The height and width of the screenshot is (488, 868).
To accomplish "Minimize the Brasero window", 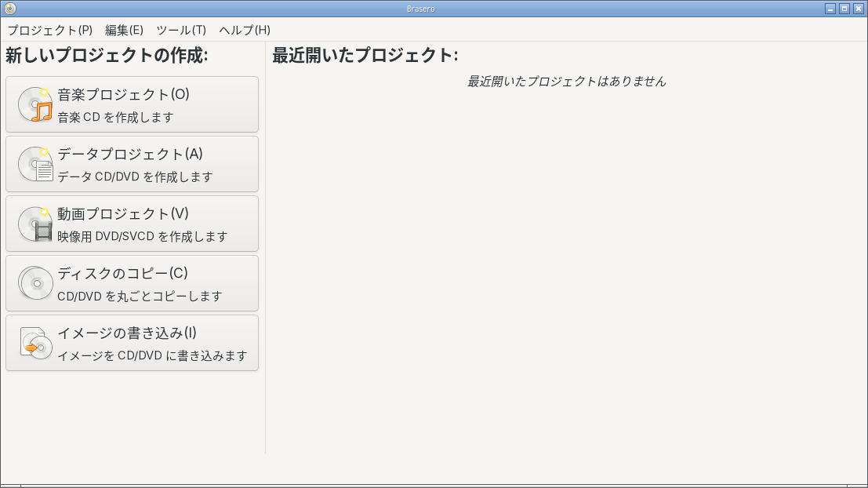I will click(830, 9).
